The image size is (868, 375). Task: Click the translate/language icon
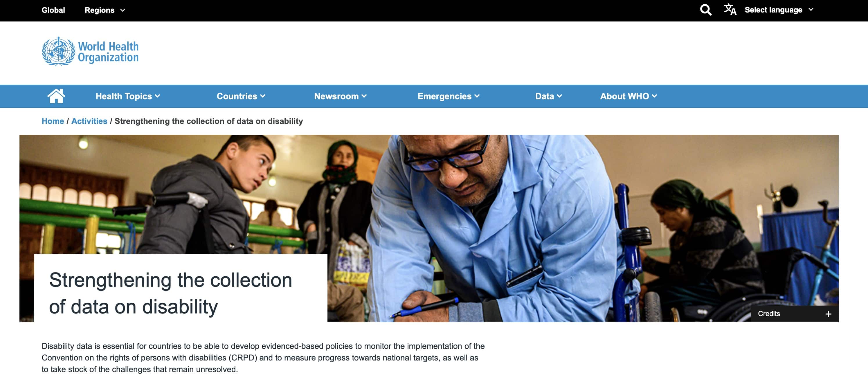click(x=730, y=10)
